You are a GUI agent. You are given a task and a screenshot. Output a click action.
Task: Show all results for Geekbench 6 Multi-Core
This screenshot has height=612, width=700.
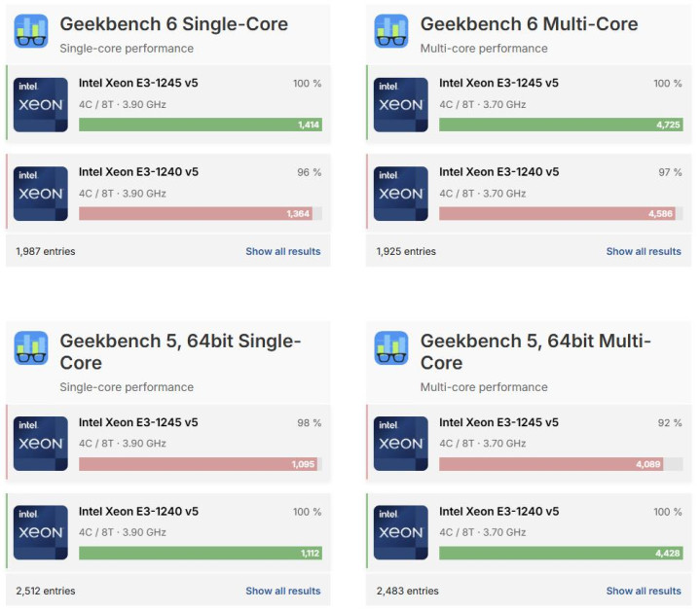644,251
